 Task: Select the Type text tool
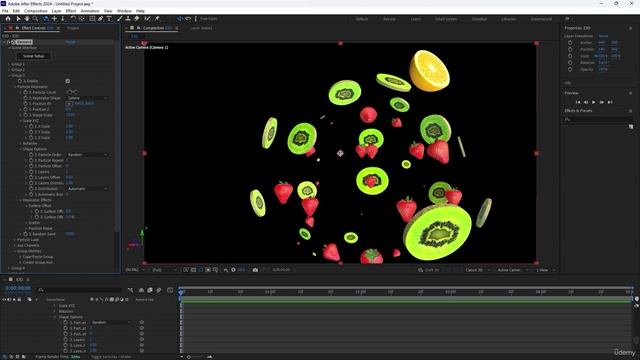click(109, 19)
